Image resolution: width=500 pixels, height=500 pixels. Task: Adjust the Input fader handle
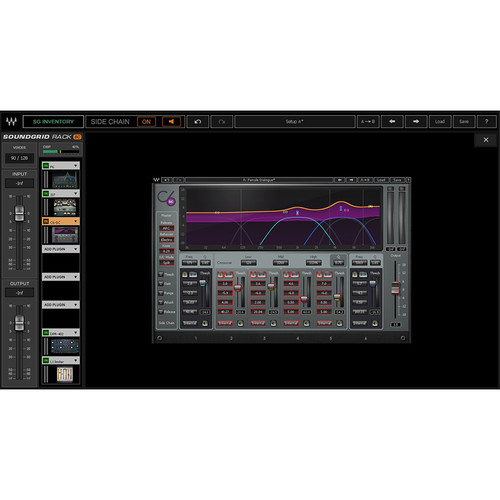19,213
